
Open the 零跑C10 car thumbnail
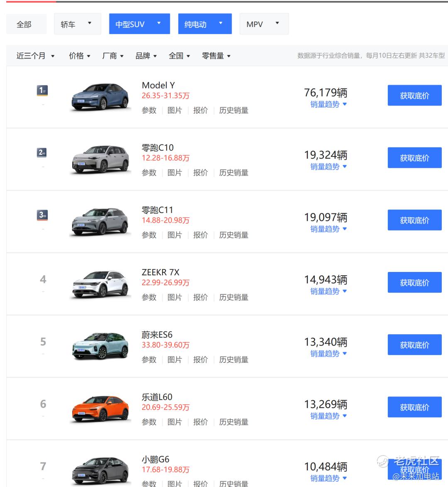tap(100, 159)
